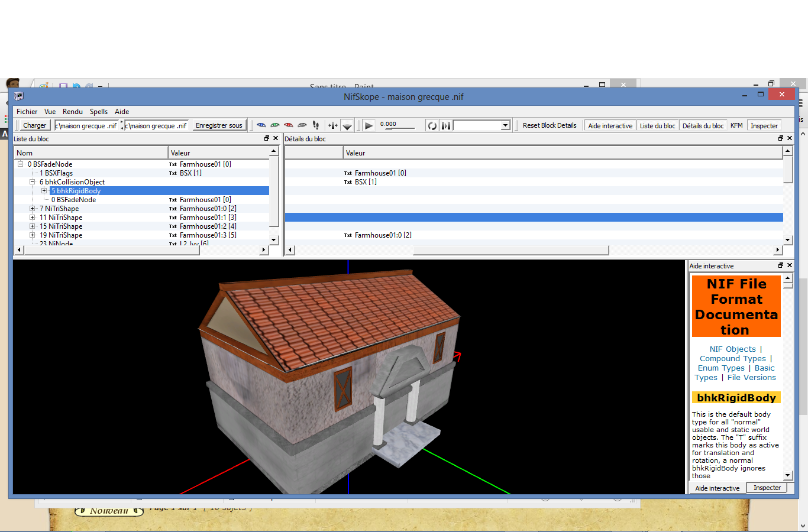This screenshot has width=808, height=532.
Task: Open the Aide menu
Action: (122, 111)
